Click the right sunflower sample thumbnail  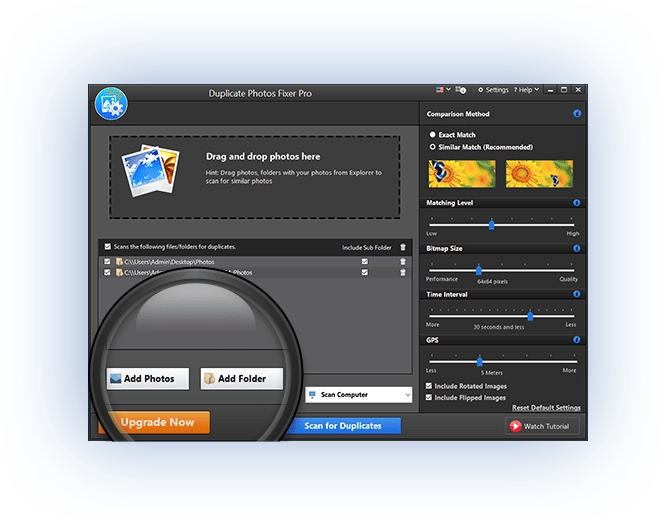click(x=539, y=173)
